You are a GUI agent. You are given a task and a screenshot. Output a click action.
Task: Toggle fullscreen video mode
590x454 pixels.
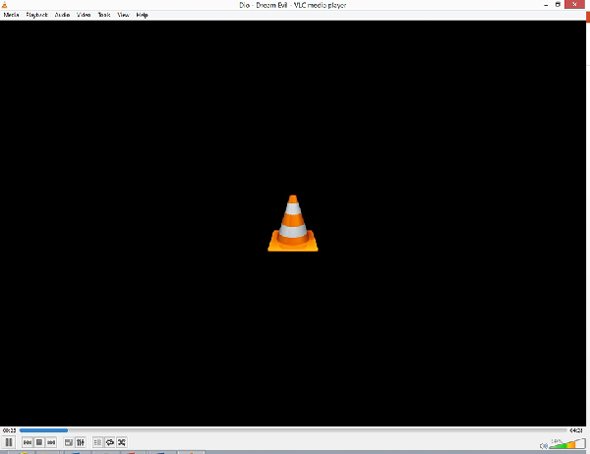68,442
